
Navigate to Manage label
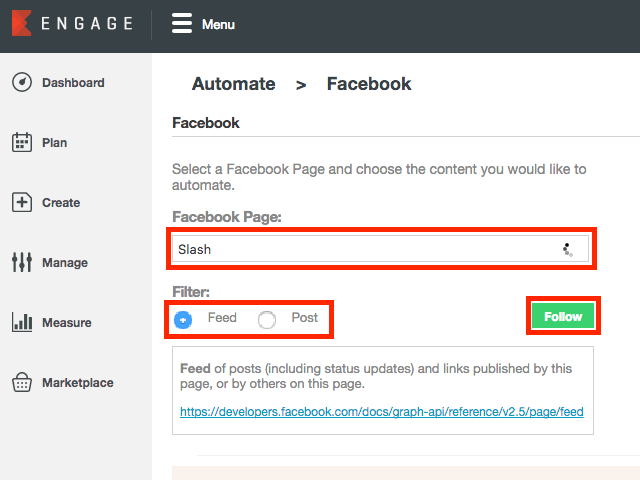(x=65, y=263)
